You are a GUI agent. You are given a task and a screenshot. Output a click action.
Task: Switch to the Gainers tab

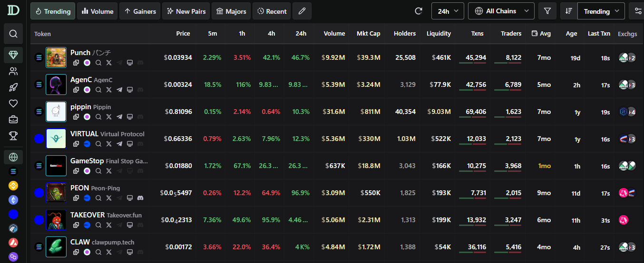click(x=140, y=11)
